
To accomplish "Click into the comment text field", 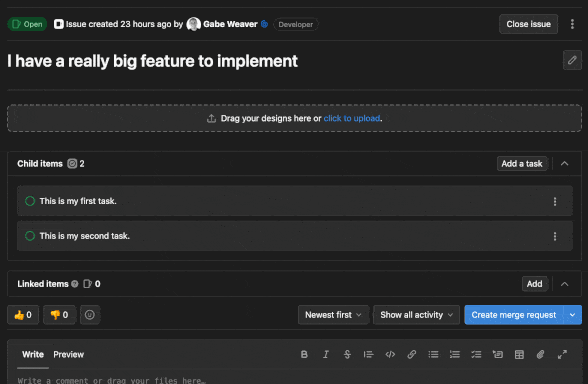I will 294,378.
